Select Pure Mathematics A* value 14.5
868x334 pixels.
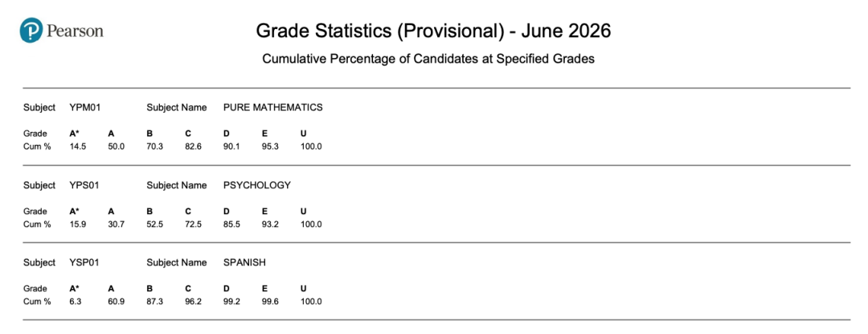(x=77, y=146)
